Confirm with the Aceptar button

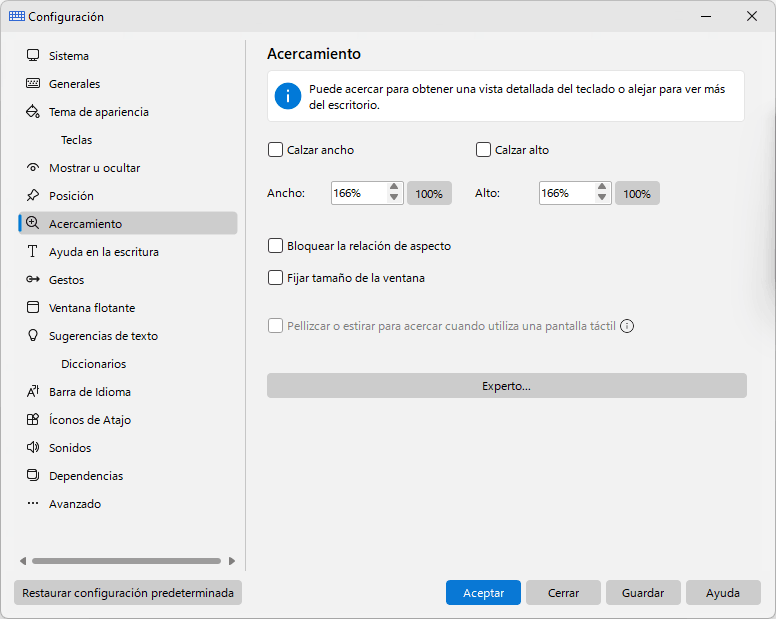pos(483,593)
